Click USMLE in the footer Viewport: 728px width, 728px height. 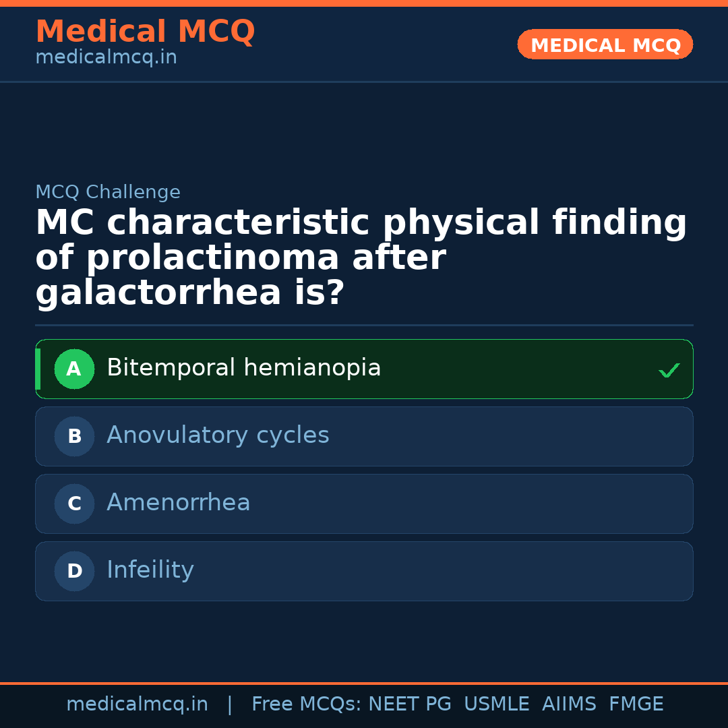[496, 704]
